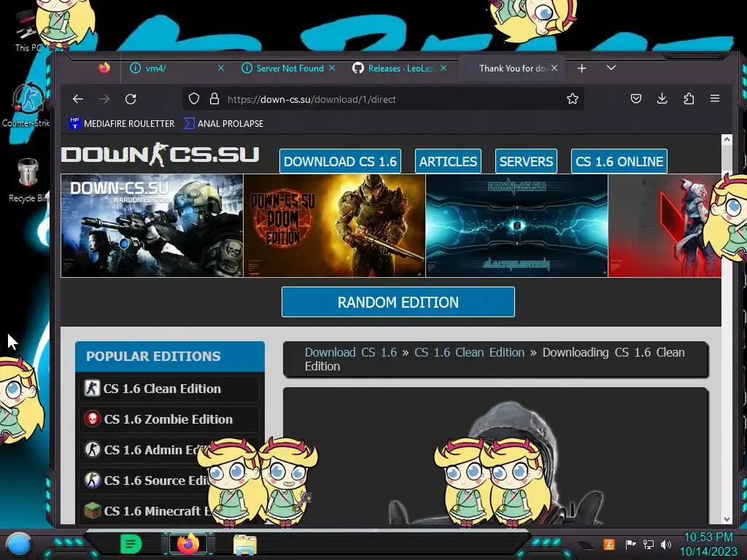
Task: Open the blue lightning edition banner
Action: (517, 226)
